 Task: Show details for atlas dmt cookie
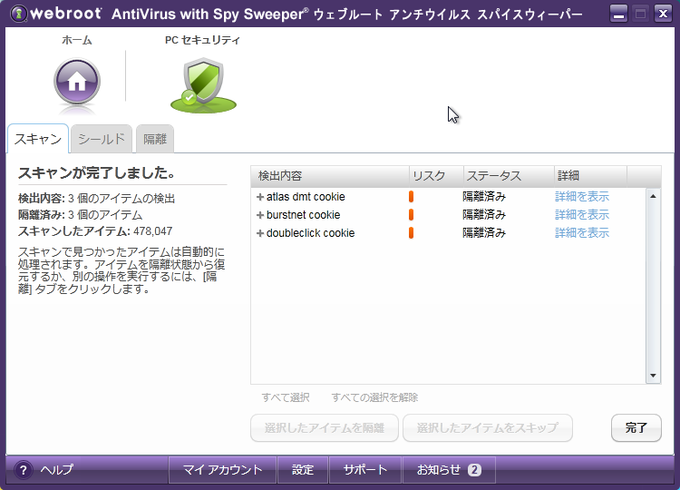pos(582,197)
